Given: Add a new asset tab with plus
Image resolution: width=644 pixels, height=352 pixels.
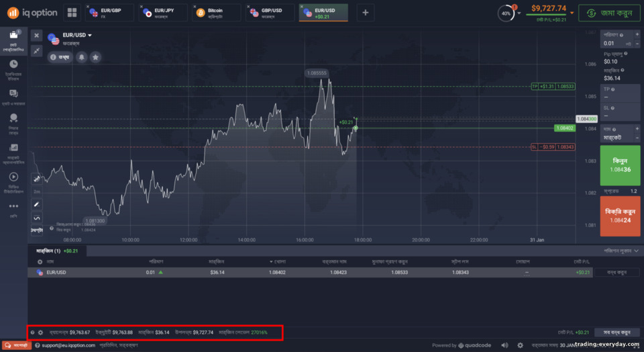Looking at the screenshot, I should click(365, 13).
